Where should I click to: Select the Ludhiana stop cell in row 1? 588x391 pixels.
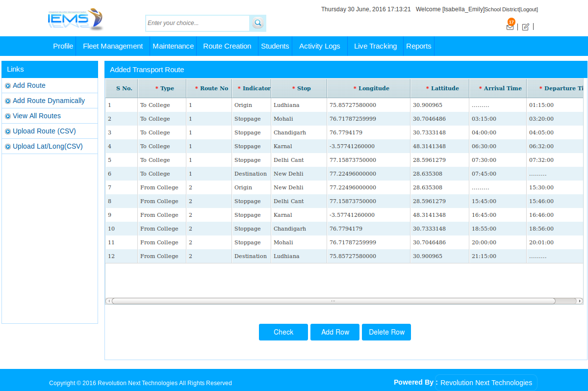299,105
